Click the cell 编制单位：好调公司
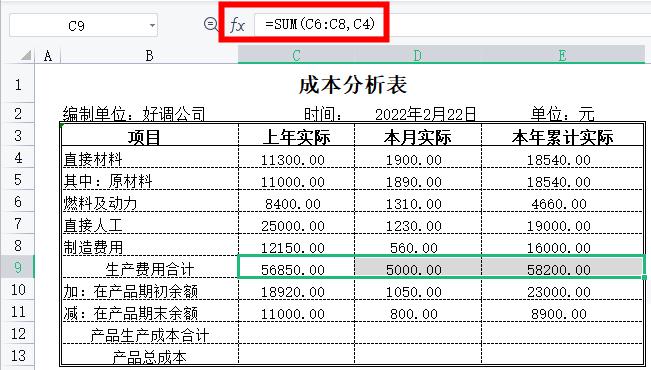Screen dimensions: 651x370 click(134, 114)
